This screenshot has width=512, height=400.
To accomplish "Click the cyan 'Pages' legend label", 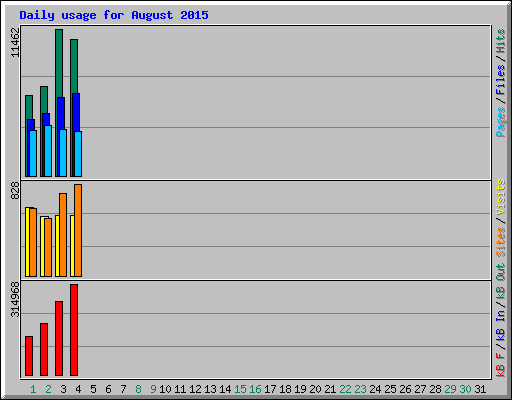I will tap(500, 122).
